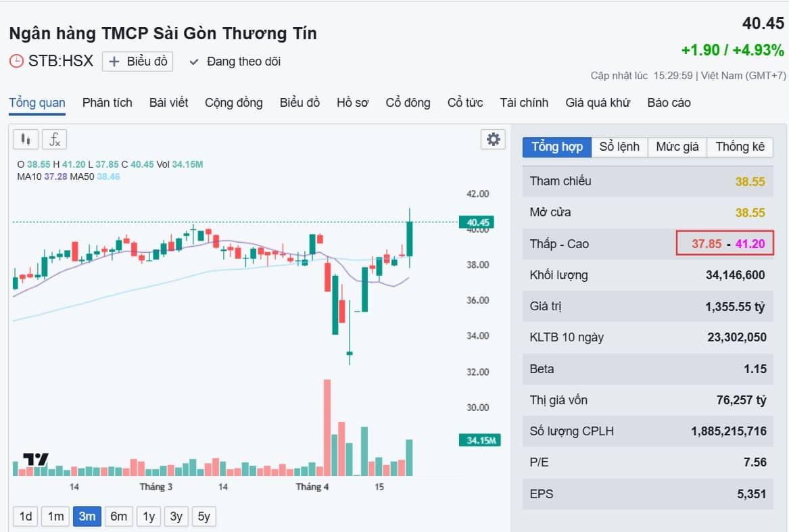Select the 1y time range

(x=148, y=516)
